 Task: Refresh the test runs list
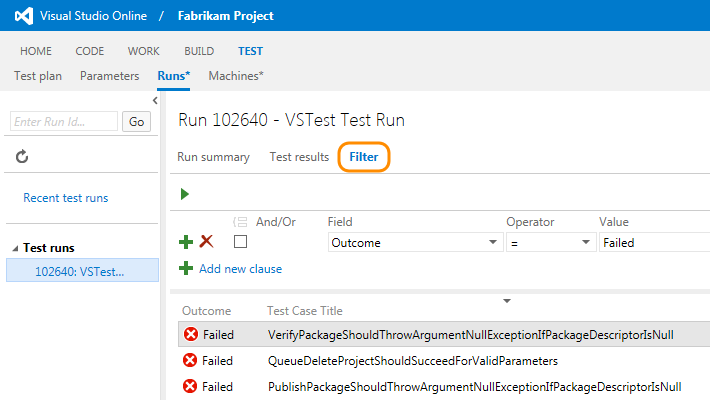22,157
